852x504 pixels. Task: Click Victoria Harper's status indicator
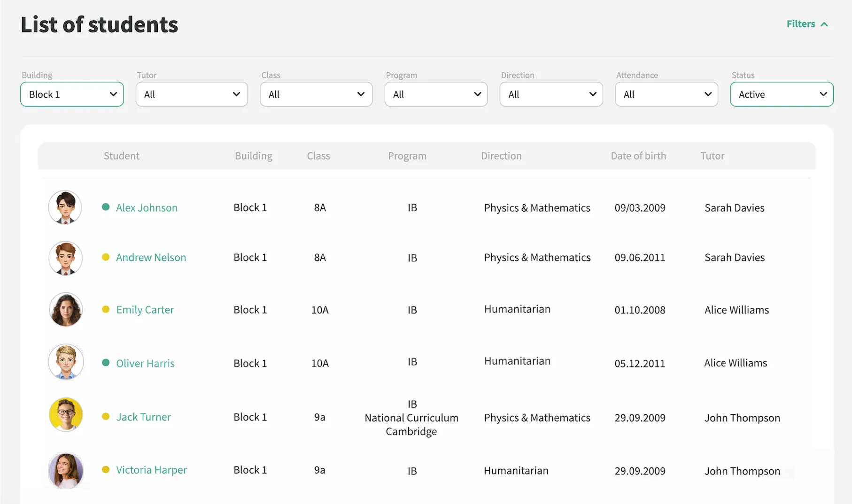click(x=105, y=470)
